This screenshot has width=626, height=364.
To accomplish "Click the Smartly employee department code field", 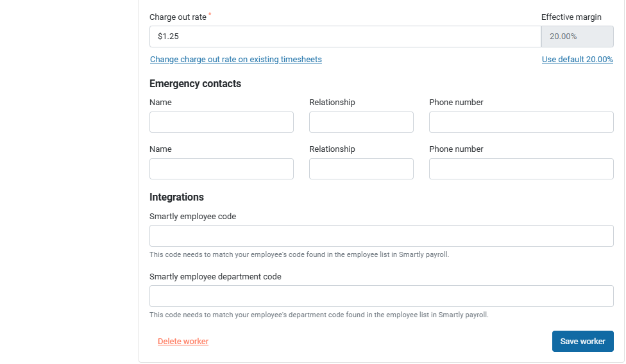I will (381, 296).
